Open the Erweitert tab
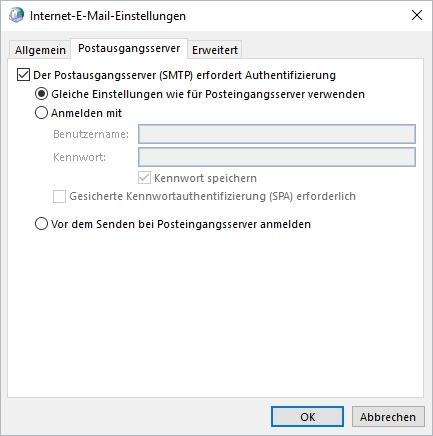Viewport: 433px width, 436px height. coord(215,50)
